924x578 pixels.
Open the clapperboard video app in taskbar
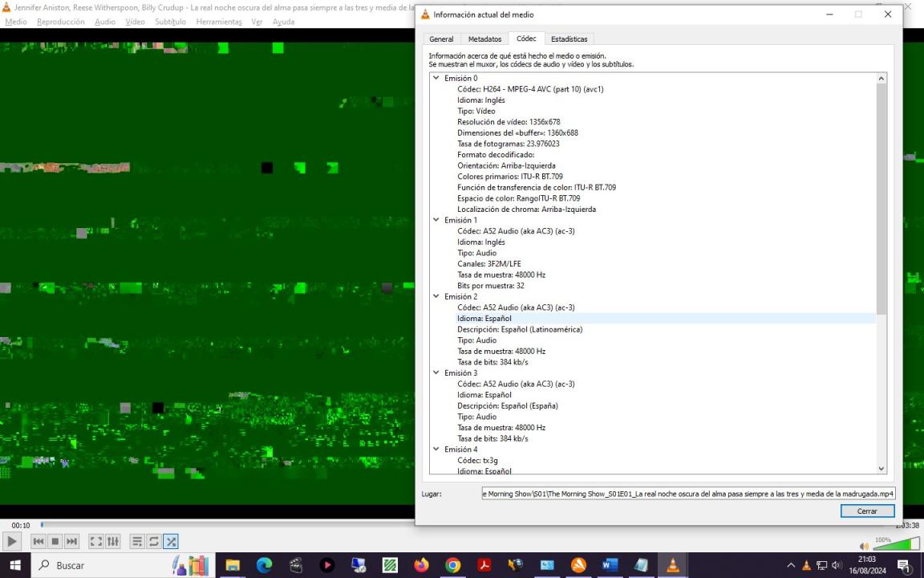tap(296, 565)
